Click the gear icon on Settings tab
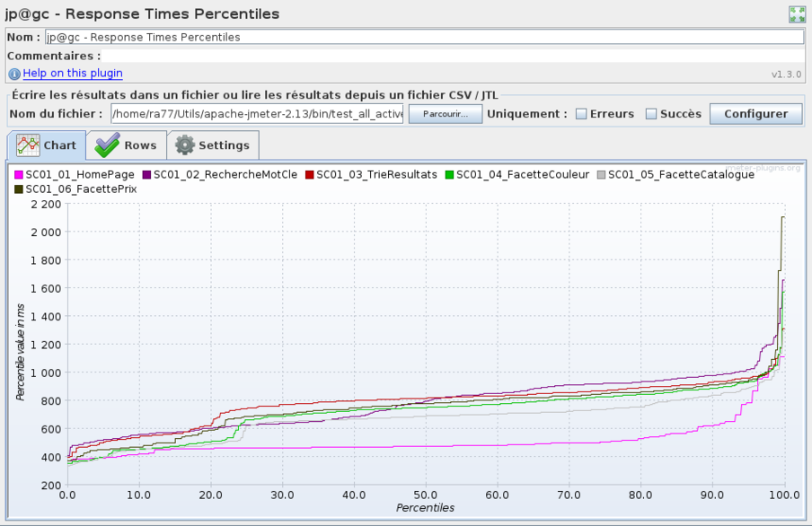Image resolution: width=812 pixels, height=526 pixels. [x=184, y=145]
